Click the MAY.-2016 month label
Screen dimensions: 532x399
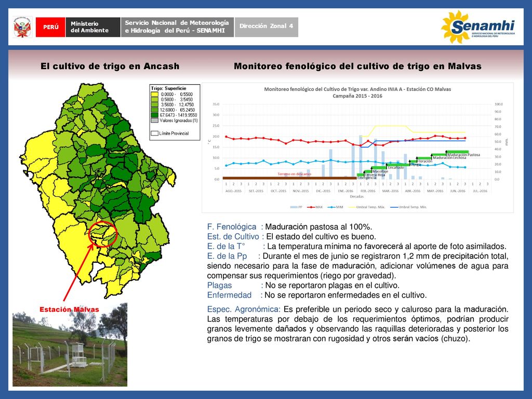(435, 191)
